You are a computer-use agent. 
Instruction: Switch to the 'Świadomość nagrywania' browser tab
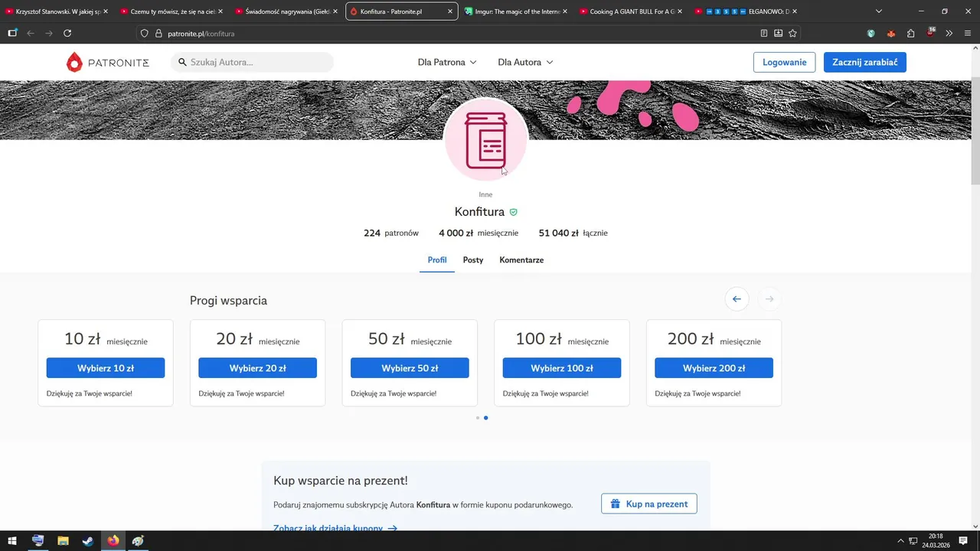tap(286, 11)
